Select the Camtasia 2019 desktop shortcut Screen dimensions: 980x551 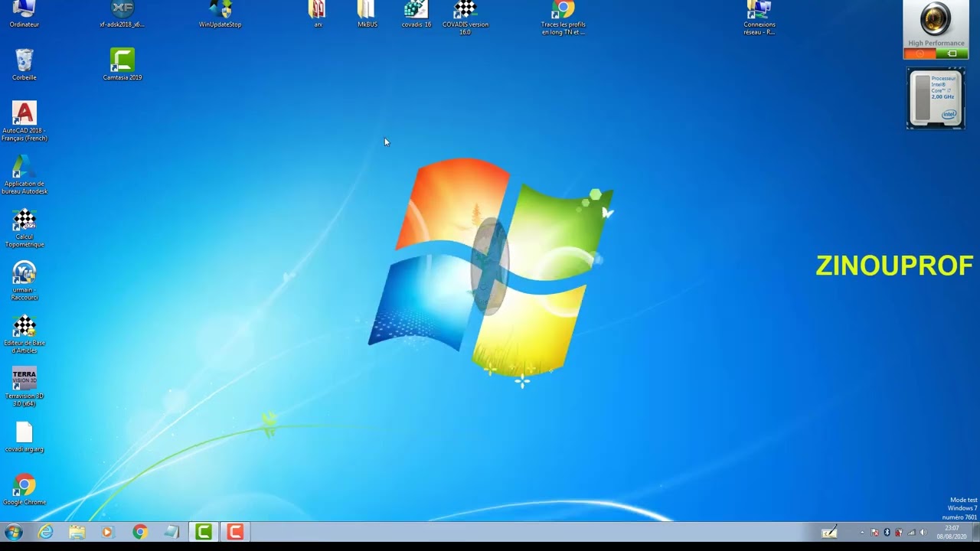(x=122, y=65)
